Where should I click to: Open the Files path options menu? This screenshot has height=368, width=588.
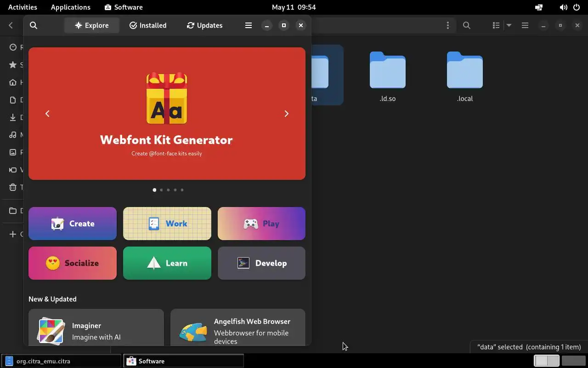(x=448, y=25)
